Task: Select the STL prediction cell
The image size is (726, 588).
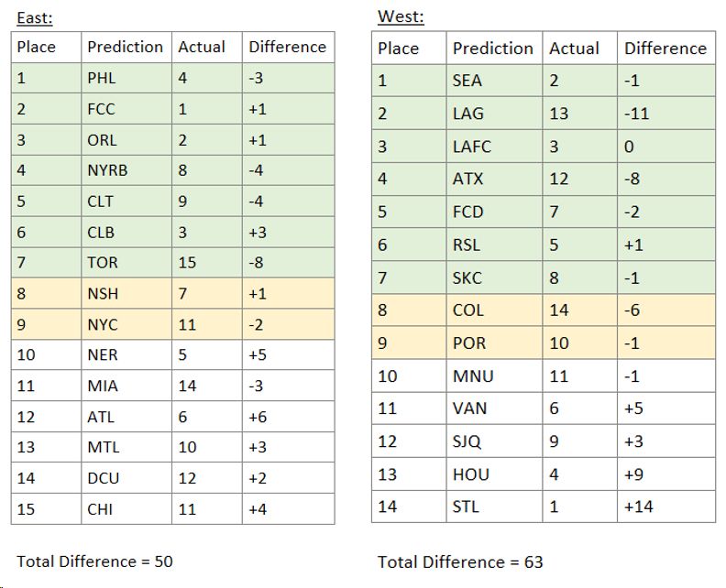Action: (x=467, y=506)
